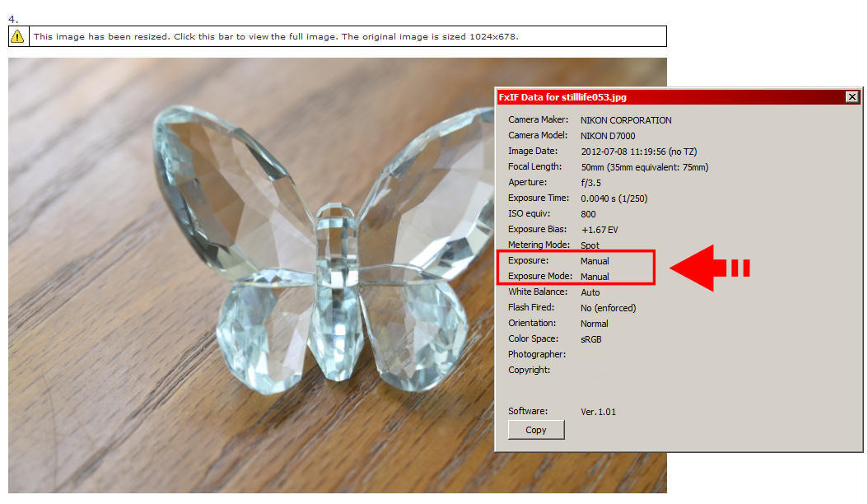This screenshot has height=504, width=868.
Task: Click the 'Camera Maker:' label
Action: tap(538, 119)
